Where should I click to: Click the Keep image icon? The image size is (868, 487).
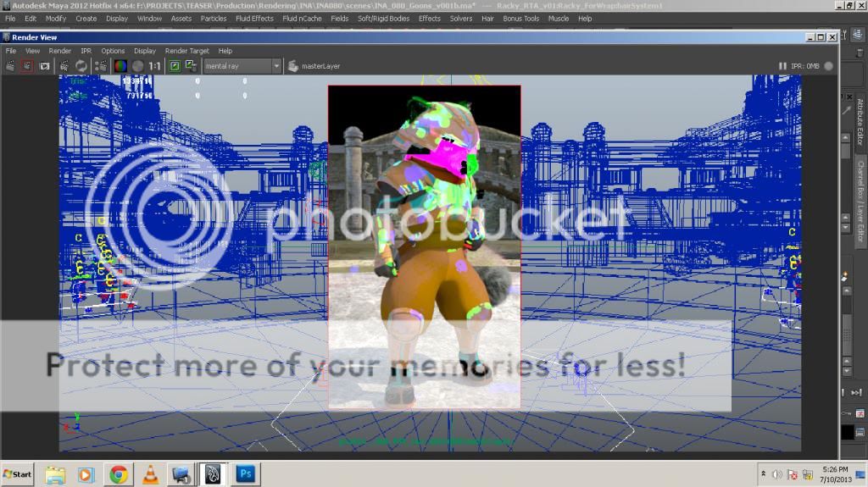pyautogui.click(x=175, y=66)
